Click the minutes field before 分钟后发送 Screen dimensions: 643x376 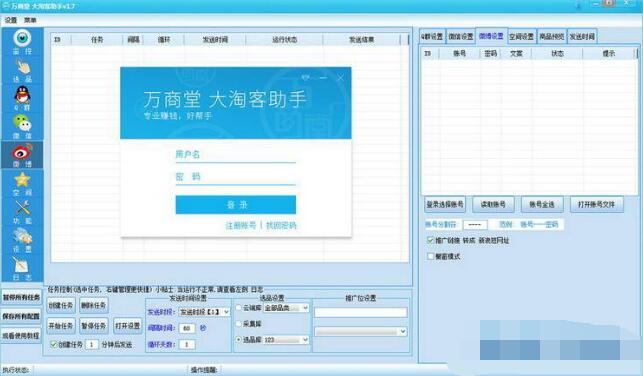tap(92, 345)
